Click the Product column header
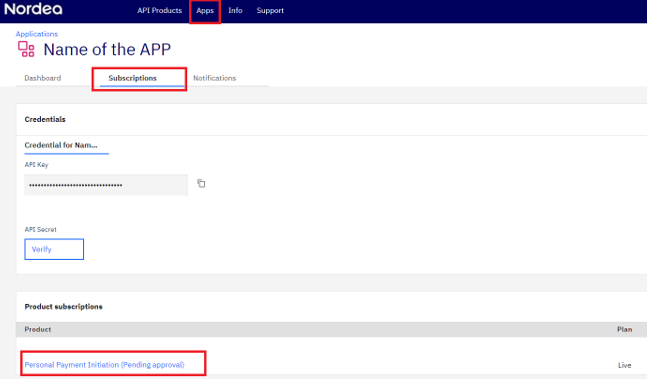Viewport: 647px width, 382px height. [38, 329]
